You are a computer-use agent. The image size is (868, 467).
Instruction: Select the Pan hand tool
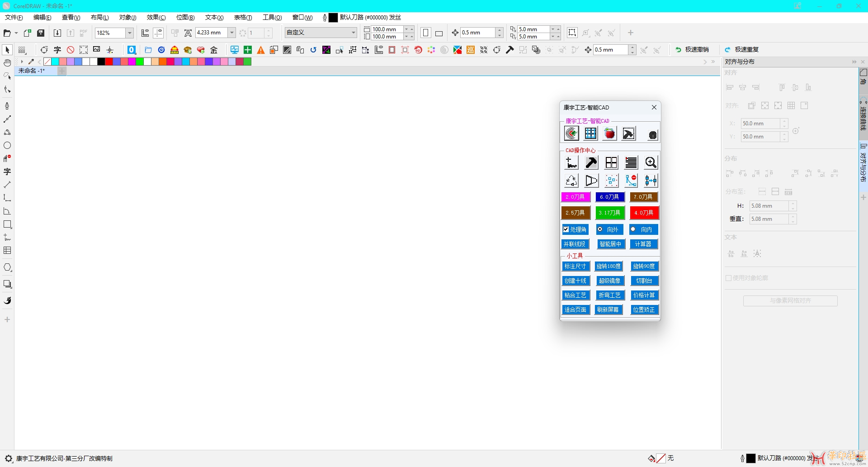(7, 63)
